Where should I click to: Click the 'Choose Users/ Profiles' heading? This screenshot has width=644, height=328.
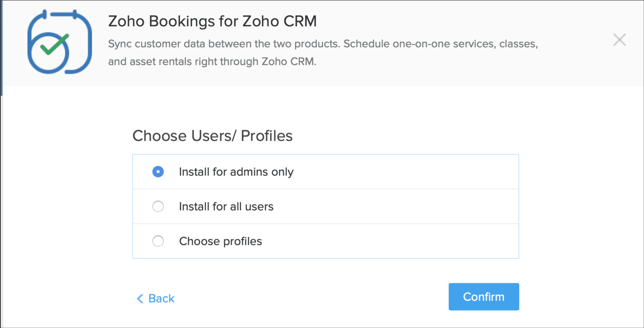coord(212,136)
